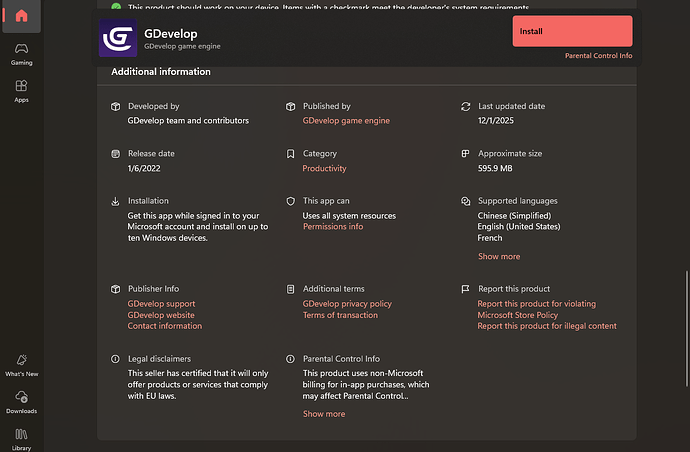Open What's New in sidebar

click(x=21, y=363)
